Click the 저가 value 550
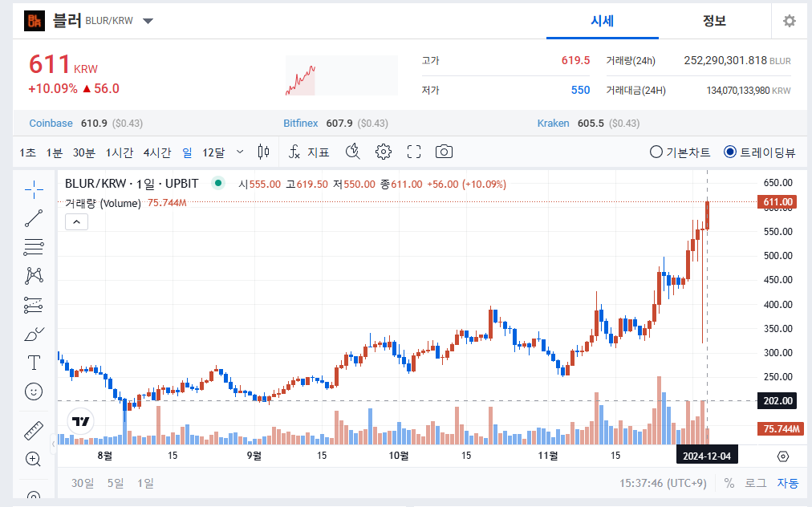 point(581,90)
